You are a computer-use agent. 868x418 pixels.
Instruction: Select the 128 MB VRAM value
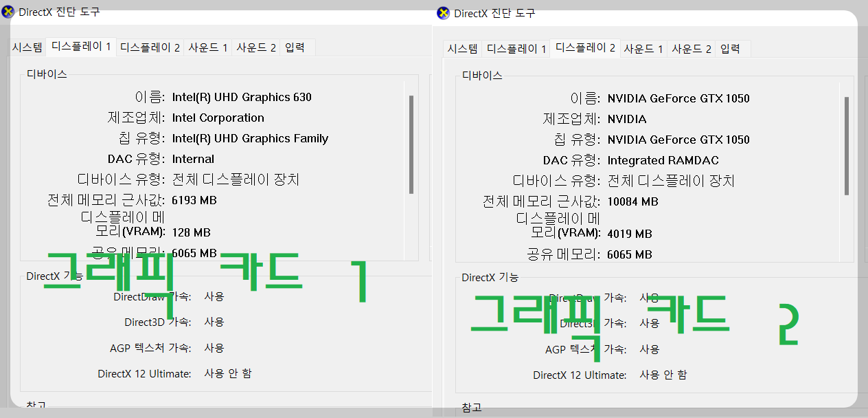click(x=191, y=232)
